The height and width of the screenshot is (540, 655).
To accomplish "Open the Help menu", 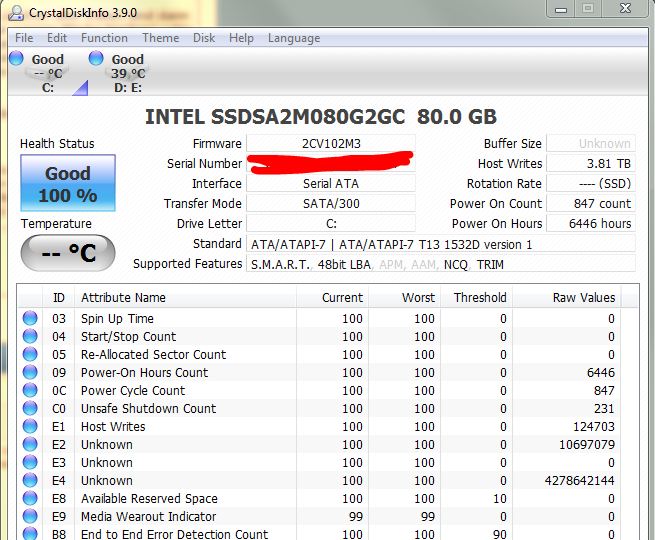I will (x=241, y=38).
